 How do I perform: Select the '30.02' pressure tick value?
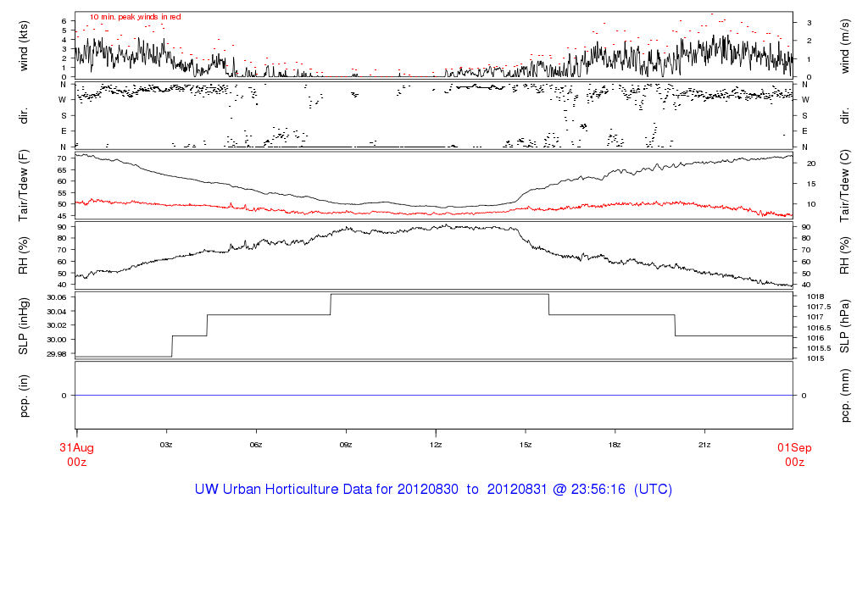(57, 326)
